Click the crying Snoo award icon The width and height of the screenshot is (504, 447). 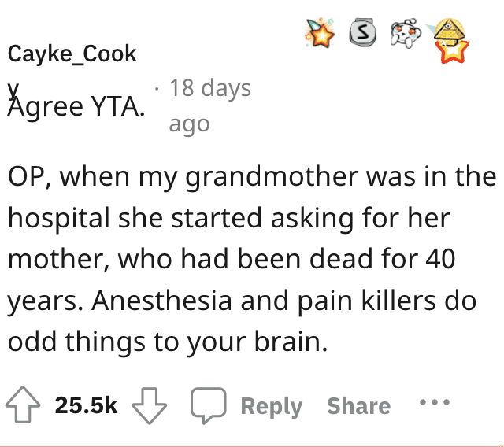tap(406, 33)
